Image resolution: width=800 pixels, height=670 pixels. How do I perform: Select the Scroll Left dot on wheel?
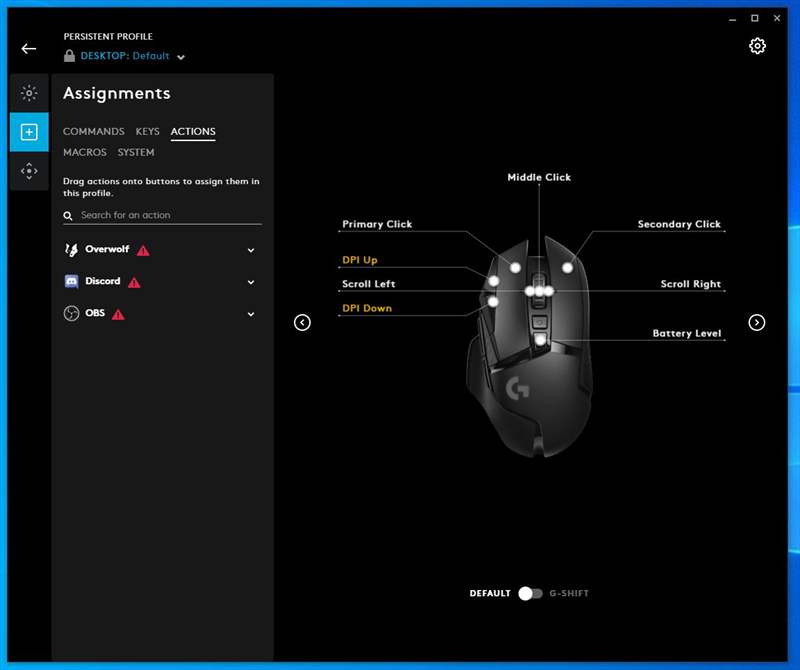pos(530,291)
